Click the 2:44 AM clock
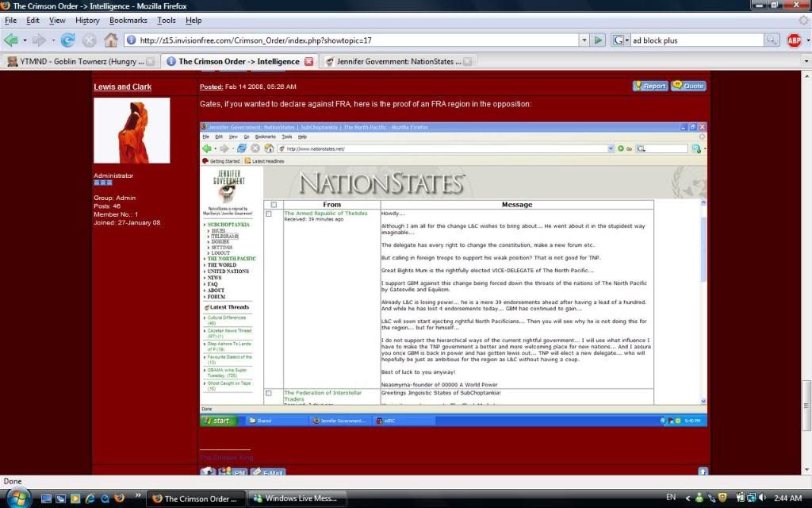812x508 pixels. (x=787, y=498)
